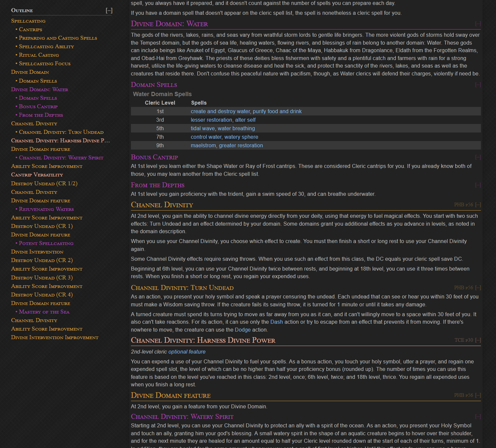Go to Channel Divinity: Watery Spirit outline entry
This screenshot has width=496, height=448.
[61, 157]
